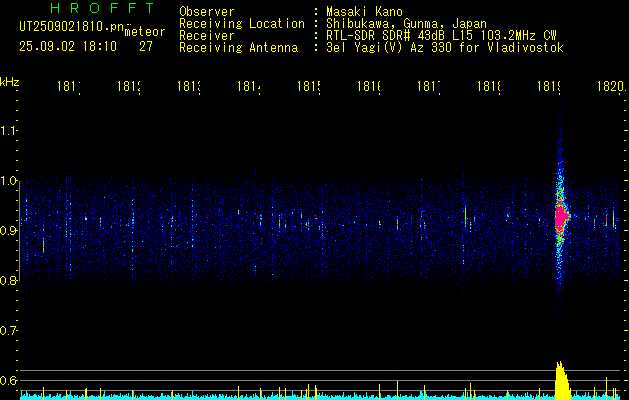Click the bright pink meteor echo burst
Screen dimensions: 629x400
tap(562, 217)
